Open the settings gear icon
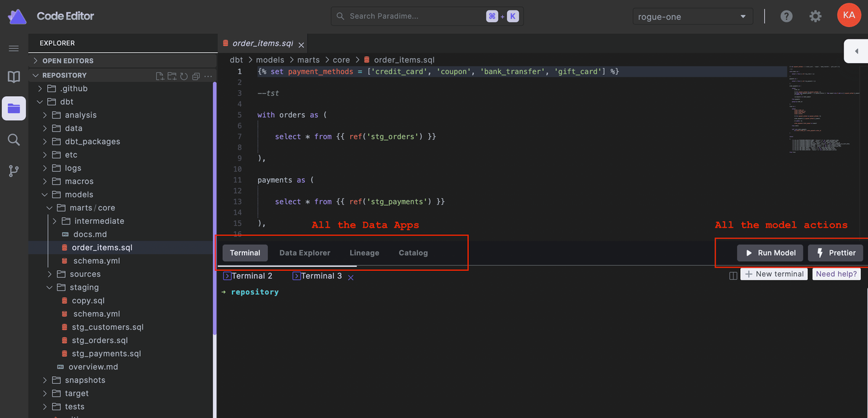This screenshot has height=418, width=868. point(816,16)
